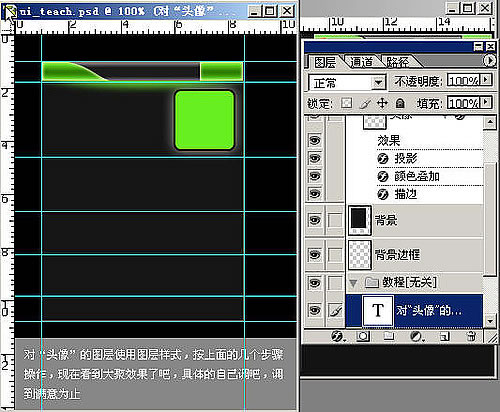Viewport: 500px width, 412px height.
Task: Add a layer style from panel bottom
Action: tap(338, 337)
